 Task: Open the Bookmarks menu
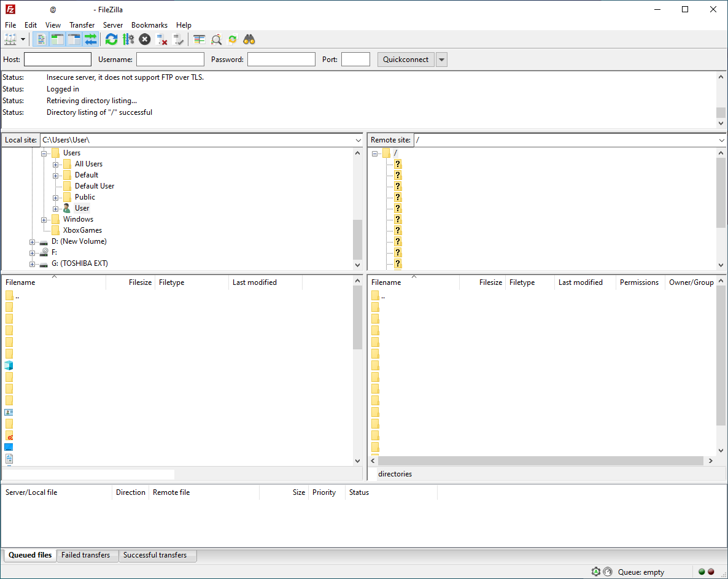pyautogui.click(x=150, y=25)
